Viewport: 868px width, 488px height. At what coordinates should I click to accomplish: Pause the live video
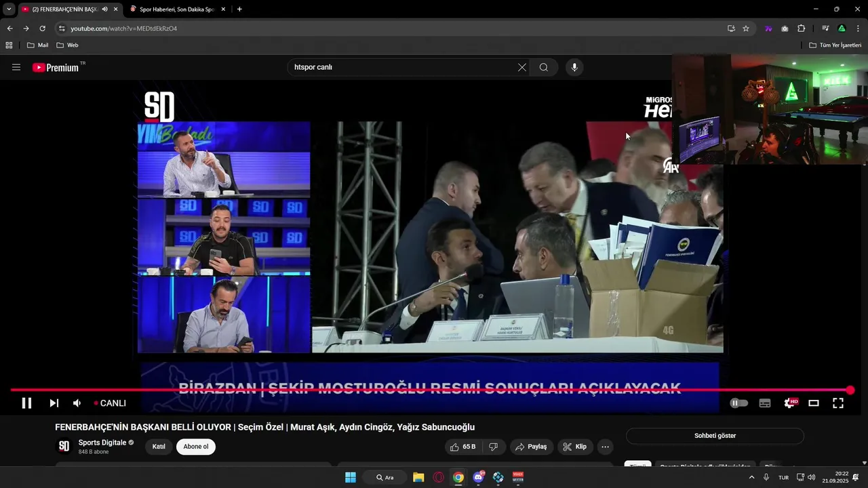tap(26, 403)
